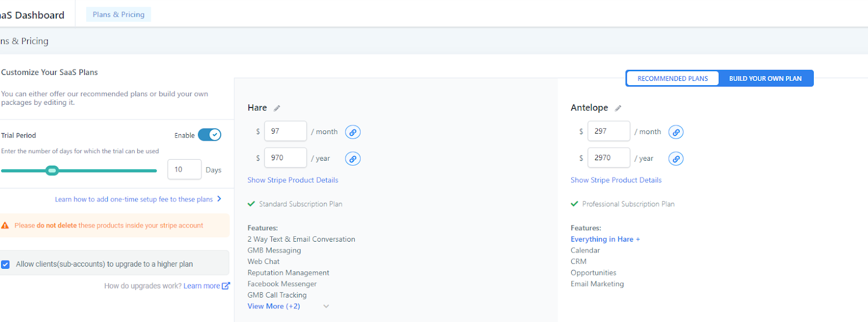
Task: Click the trial Days number input field
Action: [184, 169]
